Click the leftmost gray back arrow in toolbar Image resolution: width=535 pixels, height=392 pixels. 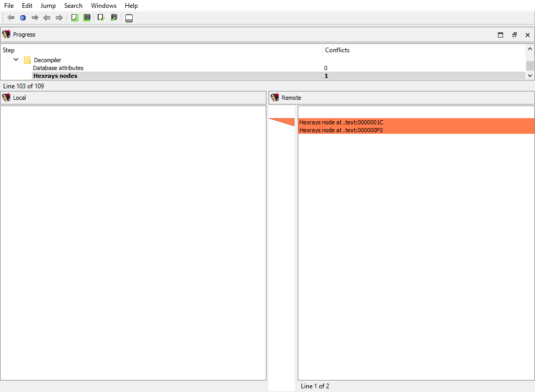[x=11, y=18]
